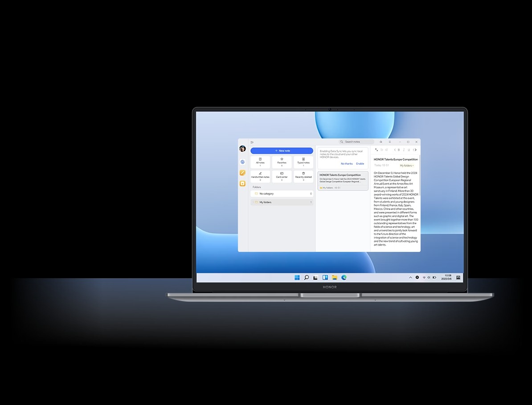The image size is (532, 405).
Task: Apply bold formatting to the note text
Action: click(399, 150)
